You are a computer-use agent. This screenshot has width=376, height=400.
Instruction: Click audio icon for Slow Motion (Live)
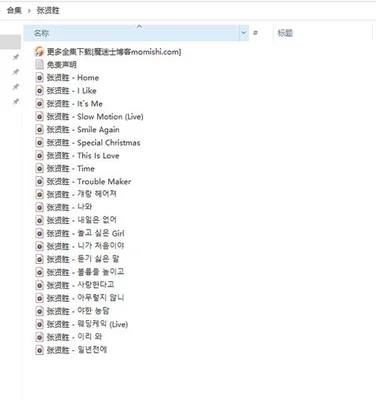tap(39, 116)
